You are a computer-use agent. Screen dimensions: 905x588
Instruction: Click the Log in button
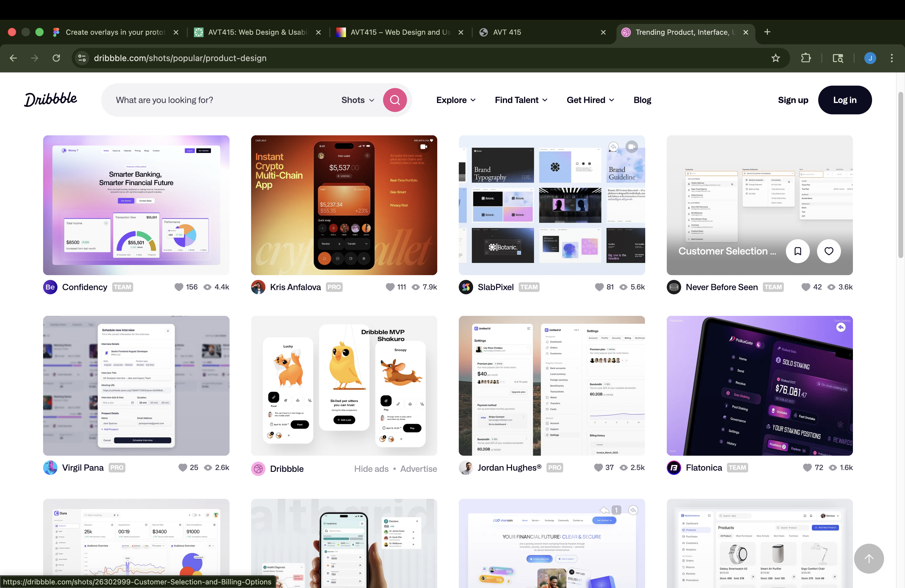point(845,100)
